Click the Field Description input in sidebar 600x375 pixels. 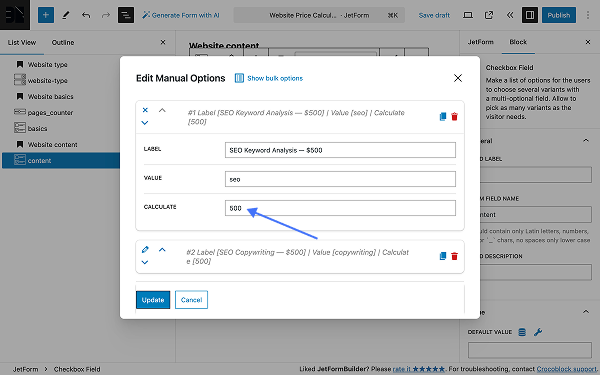[536, 273]
